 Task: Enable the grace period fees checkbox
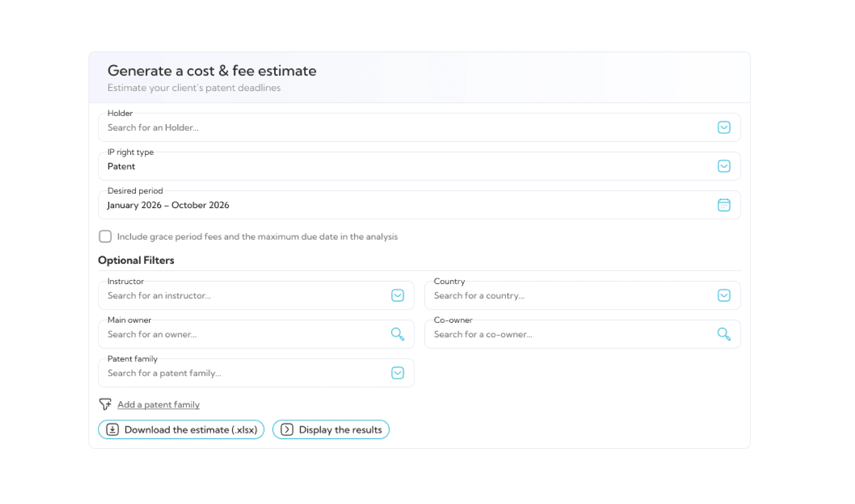click(105, 236)
